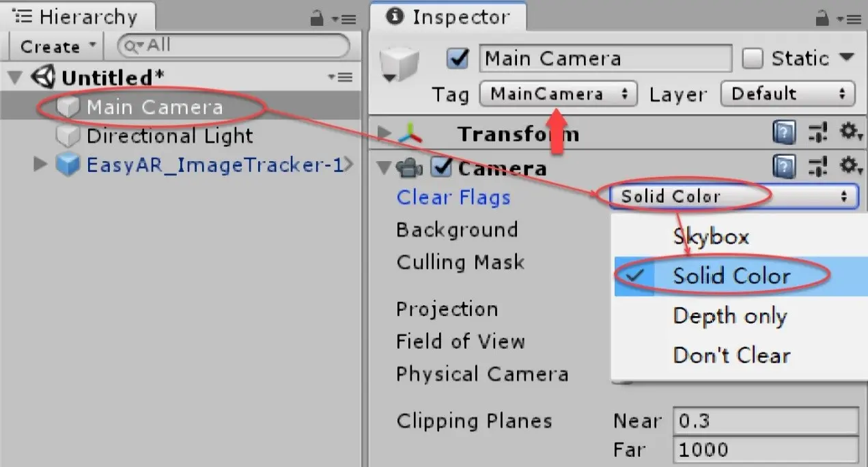This screenshot has width=868, height=467.
Task: Enable the Static checkbox
Action: (x=753, y=59)
